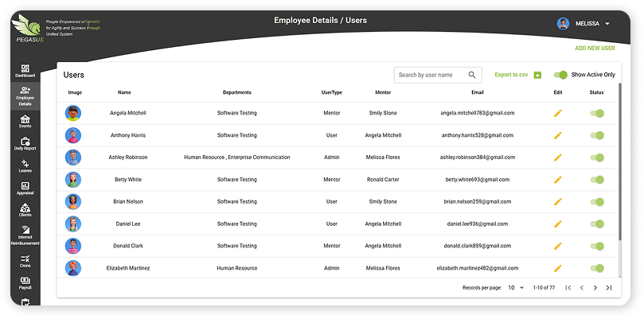Viewport: 644px width, 319px height.
Task: Edit Donald Clark using the pencil icon
Action: coord(558,246)
